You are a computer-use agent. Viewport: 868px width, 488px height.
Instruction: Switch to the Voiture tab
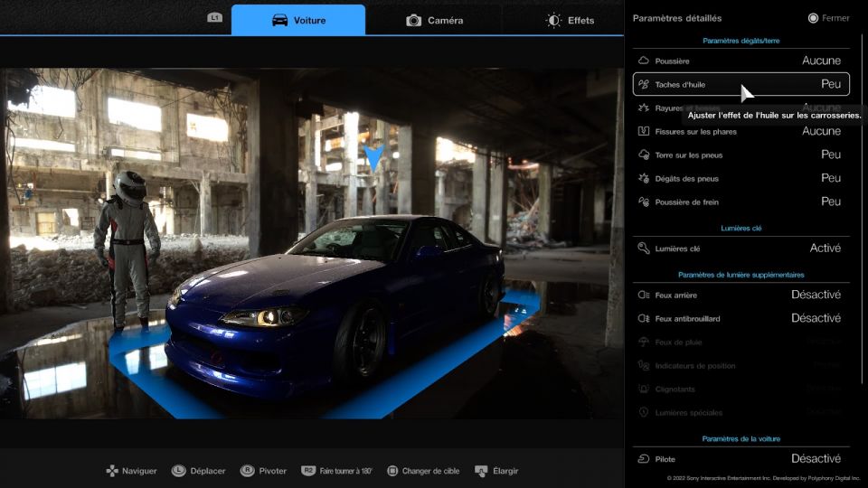pos(298,20)
